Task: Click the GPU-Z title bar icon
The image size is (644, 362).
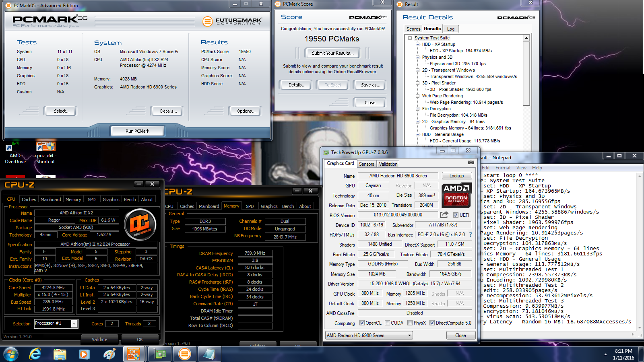Action: (326, 152)
